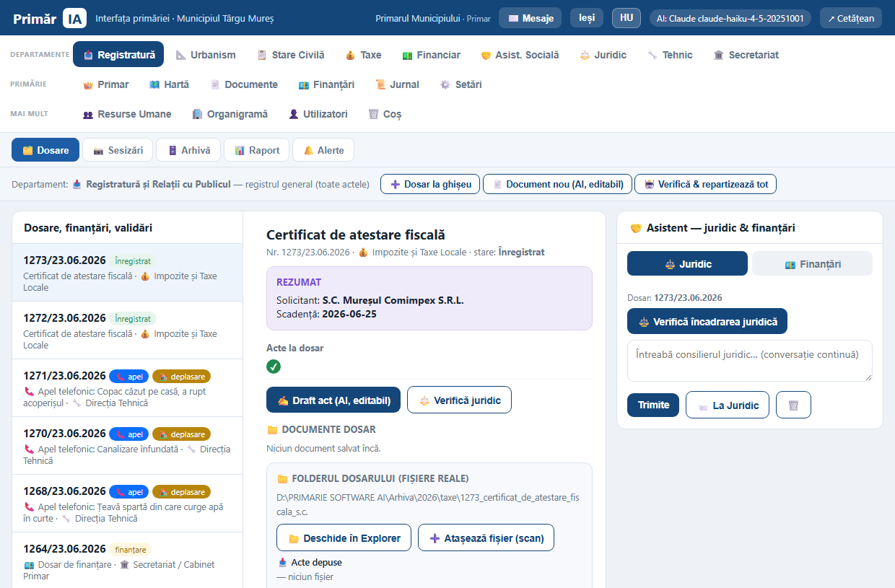Viewport: 895px width, 588px height.
Task: Click the deplasare badge on dossier 1270
Action: [181, 434]
